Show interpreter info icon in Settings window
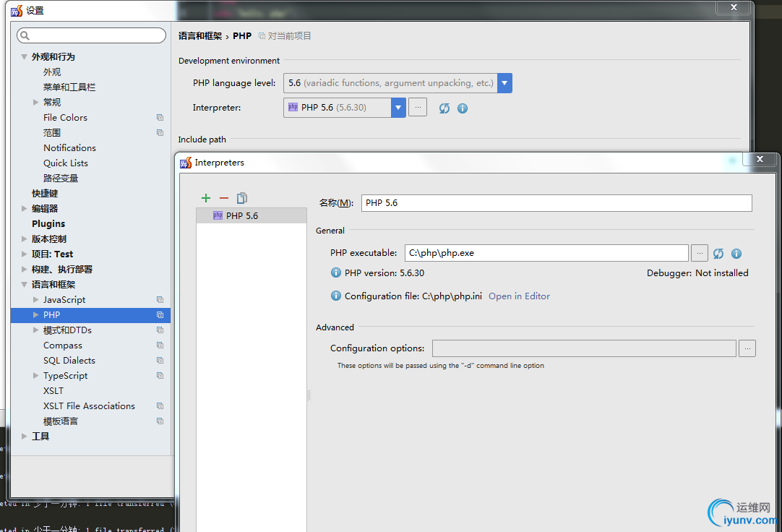Viewport: 782px width, 532px height. tap(463, 108)
